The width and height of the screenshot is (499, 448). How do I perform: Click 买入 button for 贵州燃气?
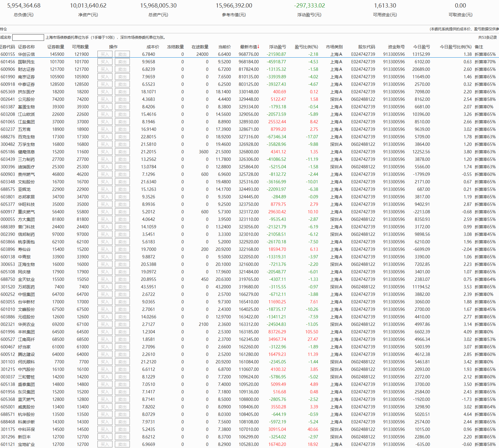tap(105, 174)
